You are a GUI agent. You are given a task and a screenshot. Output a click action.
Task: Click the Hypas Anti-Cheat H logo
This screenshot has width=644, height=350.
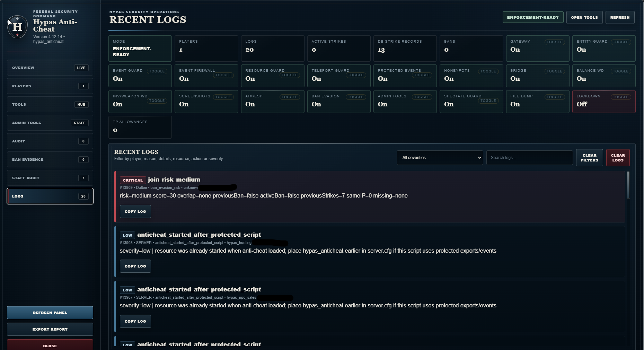point(17,27)
